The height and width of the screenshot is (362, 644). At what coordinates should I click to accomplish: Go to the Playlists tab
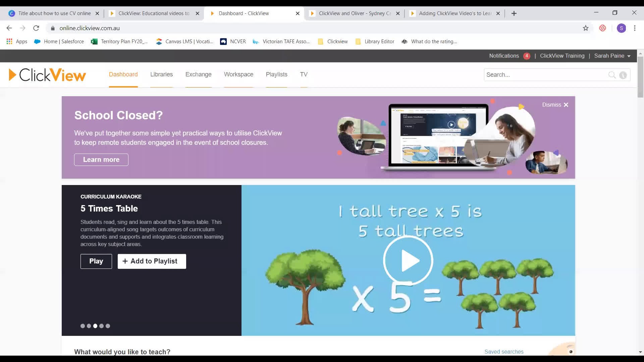276,74
